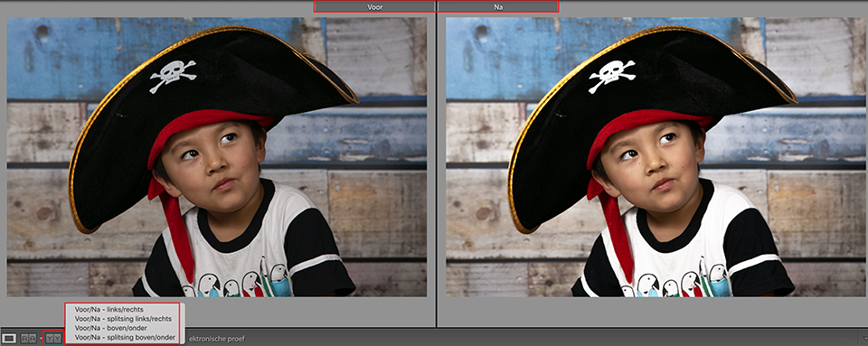Click the 'ektronische proef' toolbar label
Screen dimensions: 868x346
point(216,338)
